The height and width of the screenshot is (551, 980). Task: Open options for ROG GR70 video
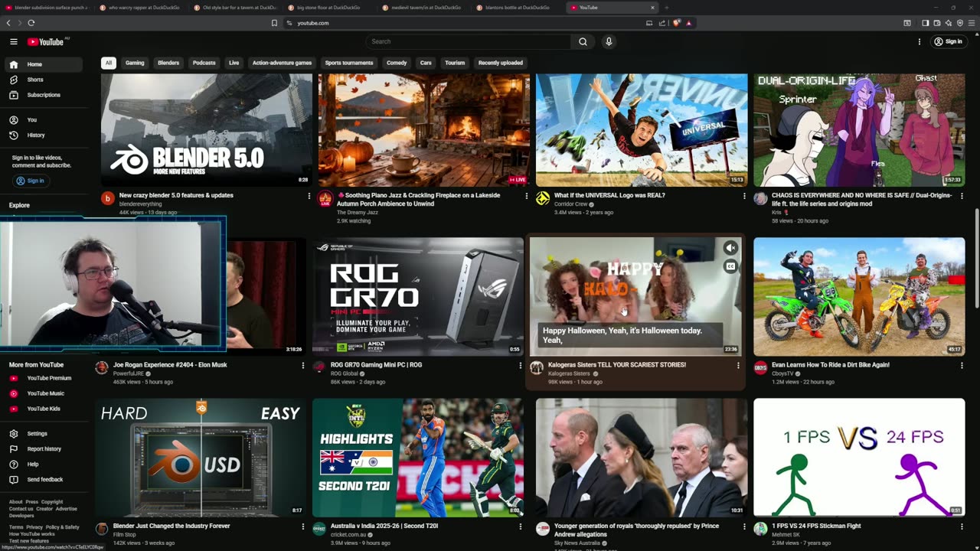(521, 366)
